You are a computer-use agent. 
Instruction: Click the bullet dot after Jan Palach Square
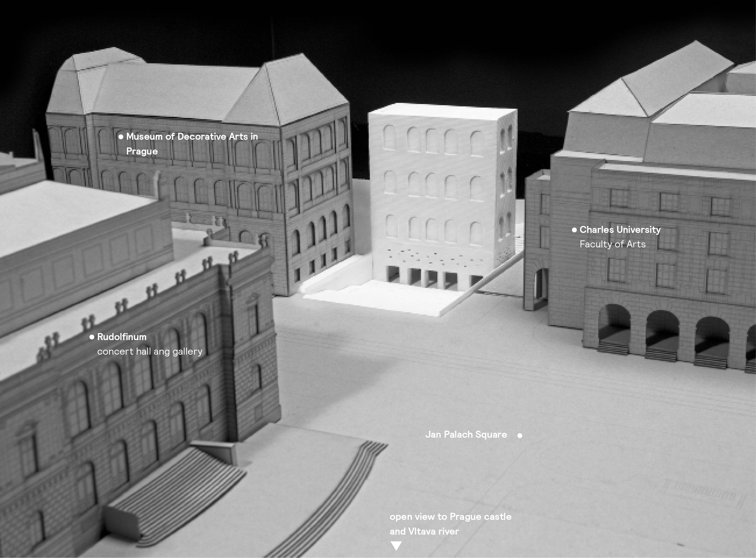point(520,436)
